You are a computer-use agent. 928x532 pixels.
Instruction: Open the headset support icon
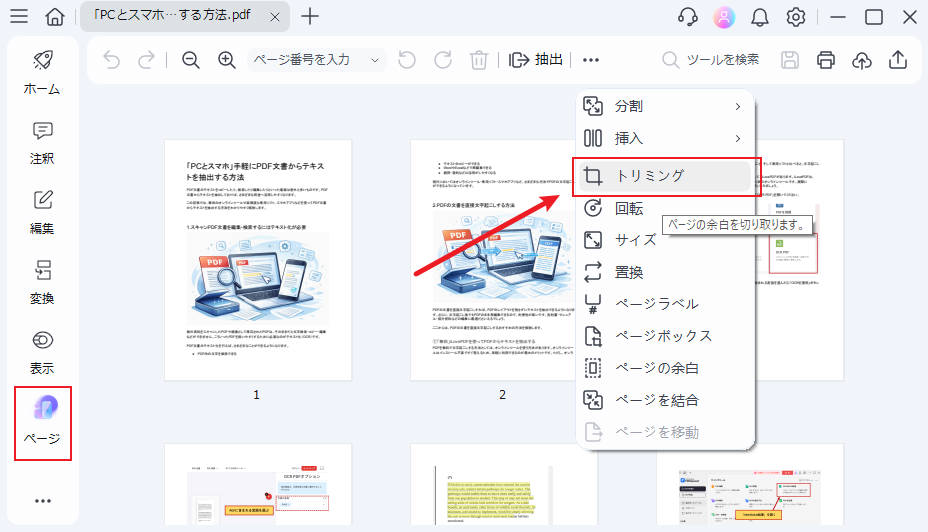(x=688, y=17)
